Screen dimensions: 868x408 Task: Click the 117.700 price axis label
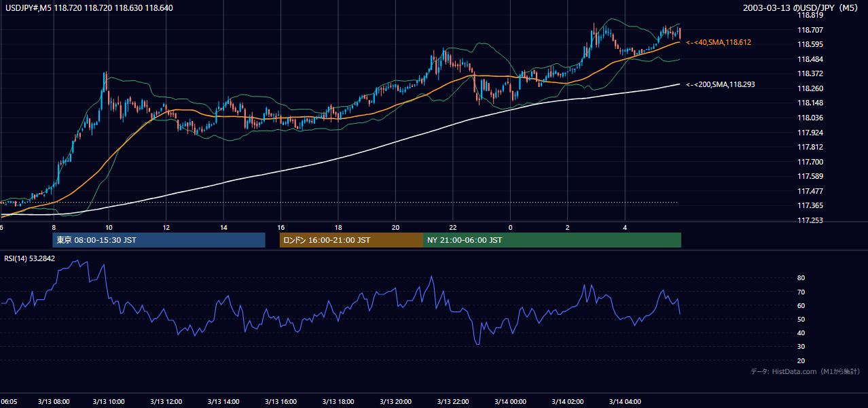coord(810,162)
